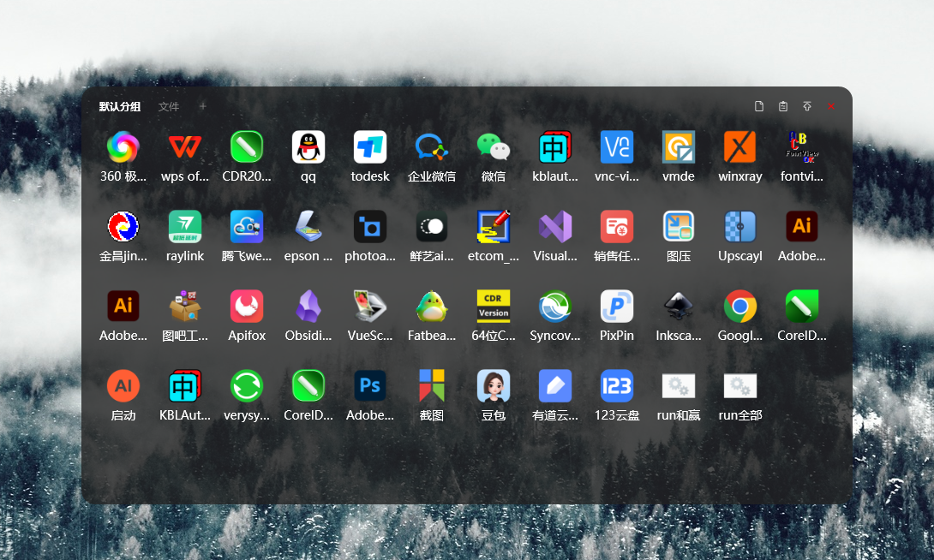934x560 pixels.
Task: Launch Inkscape app
Action: tap(679, 307)
